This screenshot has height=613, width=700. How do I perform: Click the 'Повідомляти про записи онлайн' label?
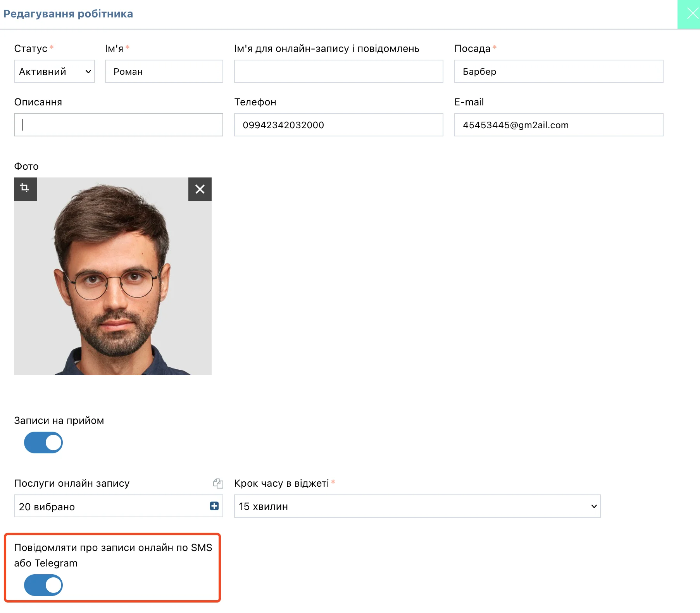(x=113, y=555)
